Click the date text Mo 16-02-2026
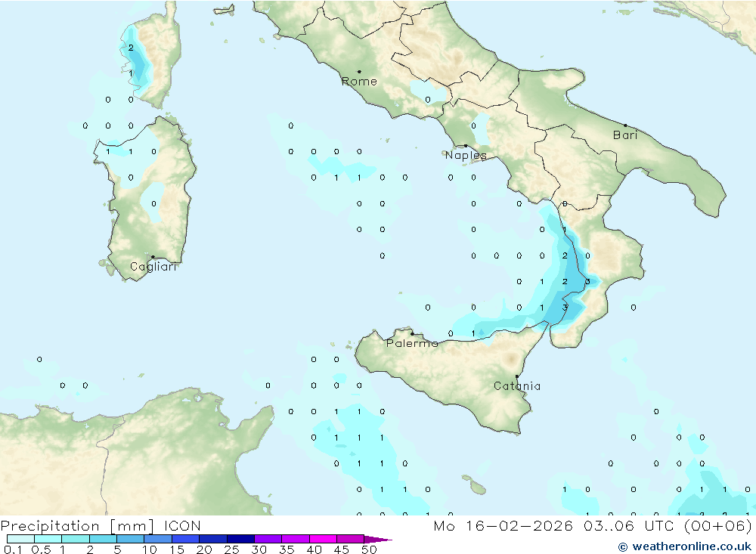Viewport: 756px width, 554px height. coord(503,526)
